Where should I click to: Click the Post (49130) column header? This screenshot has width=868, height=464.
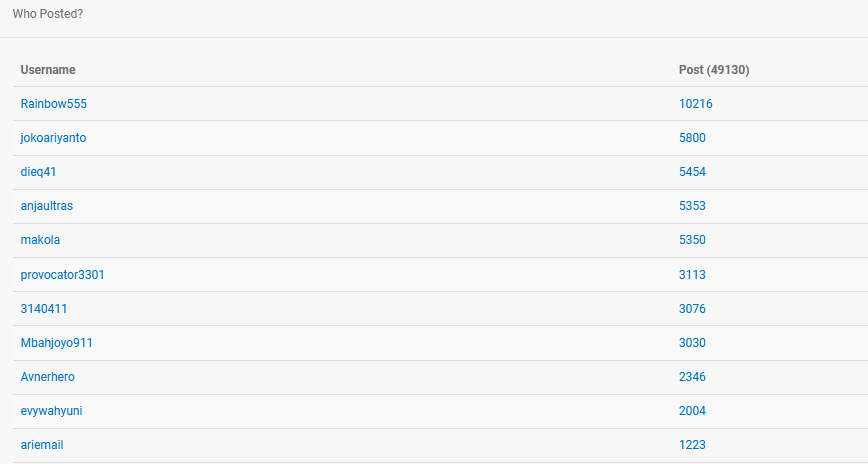pyautogui.click(x=714, y=70)
